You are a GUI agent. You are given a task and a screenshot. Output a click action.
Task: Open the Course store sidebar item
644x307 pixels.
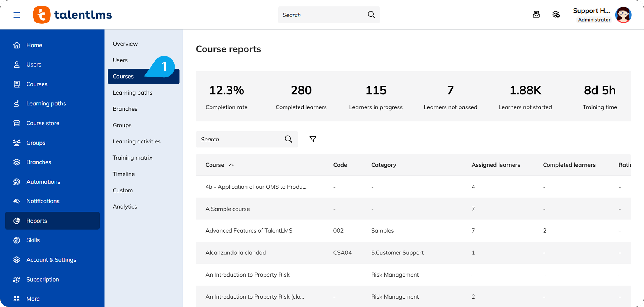click(43, 123)
